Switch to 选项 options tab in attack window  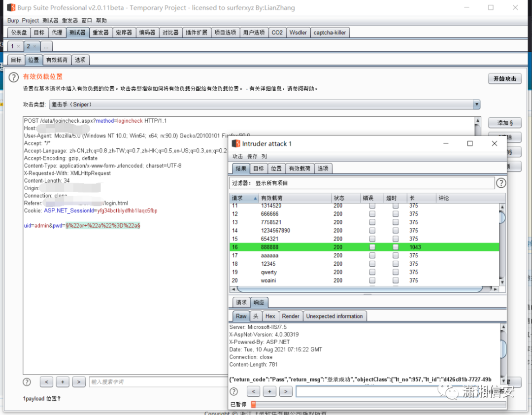pos(323,169)
